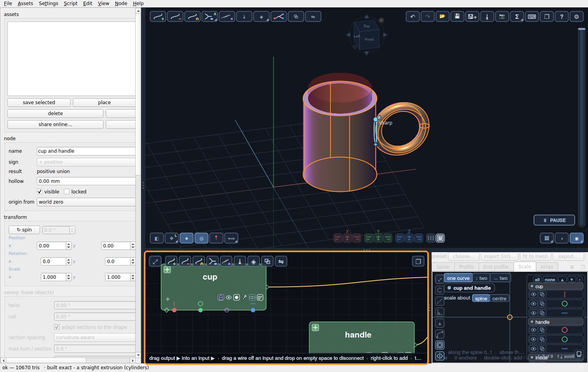Viewport: 588px width, 372px height.
Task: Click the Top face of the view cube
Action: 367,26
